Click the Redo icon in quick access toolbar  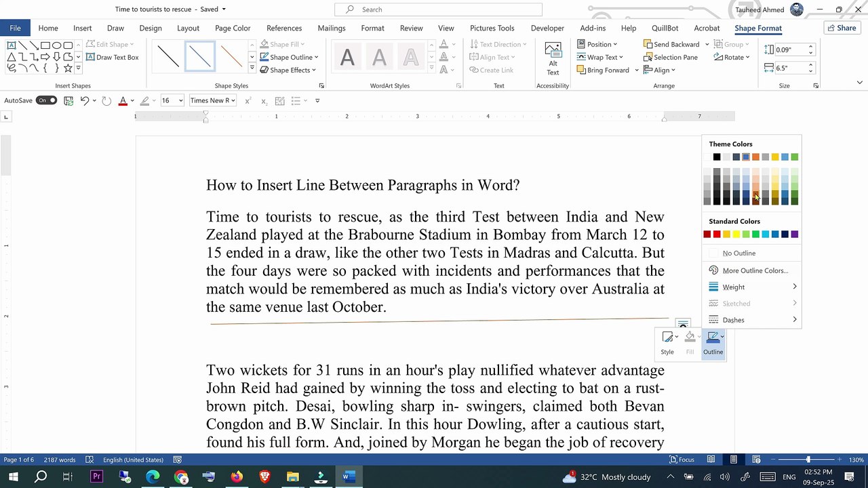106,100
